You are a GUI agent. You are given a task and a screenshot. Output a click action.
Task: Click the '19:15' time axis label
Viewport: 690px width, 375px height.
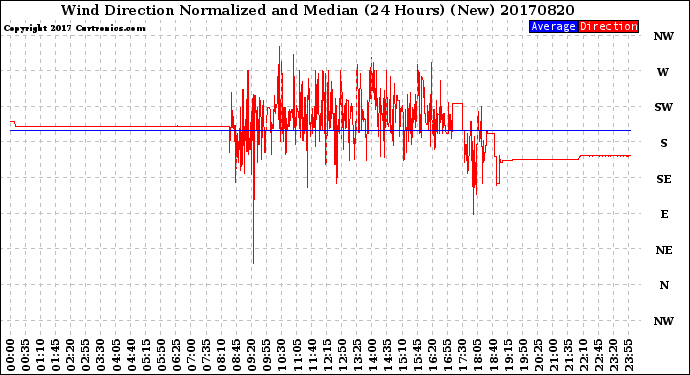pos(508,355)
